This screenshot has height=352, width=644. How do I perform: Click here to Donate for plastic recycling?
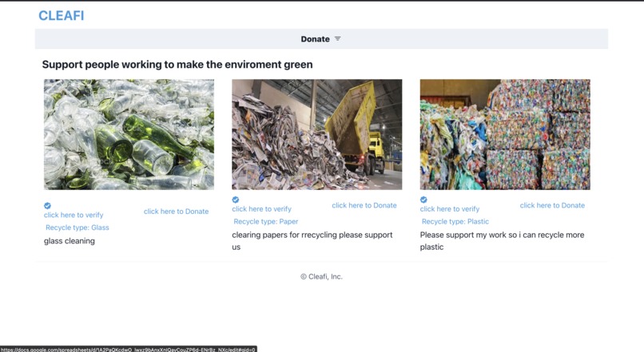click(x=552, y=205)
